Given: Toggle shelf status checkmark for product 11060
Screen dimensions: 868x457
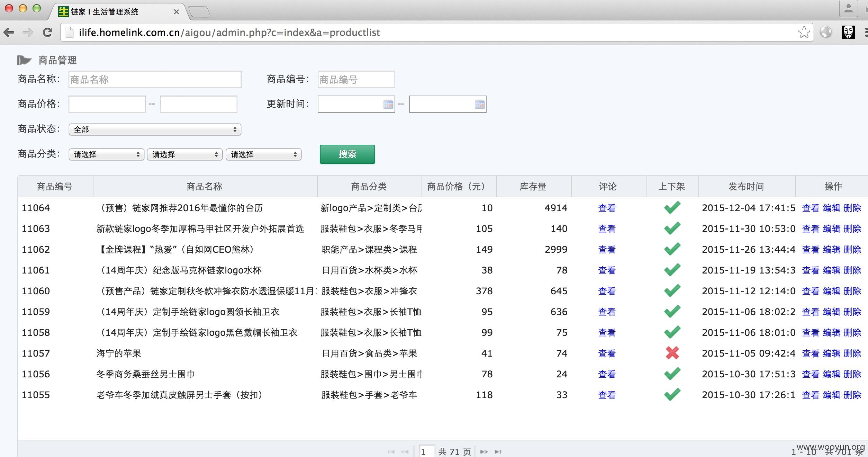Looking at the screenshot, I should pyautogui.click(x=672, y=291).
